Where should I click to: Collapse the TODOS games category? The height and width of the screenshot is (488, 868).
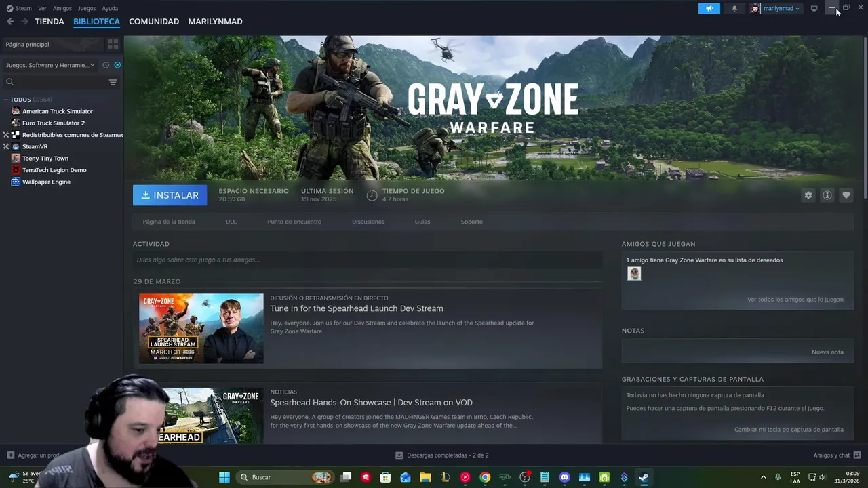pos(5,100)
